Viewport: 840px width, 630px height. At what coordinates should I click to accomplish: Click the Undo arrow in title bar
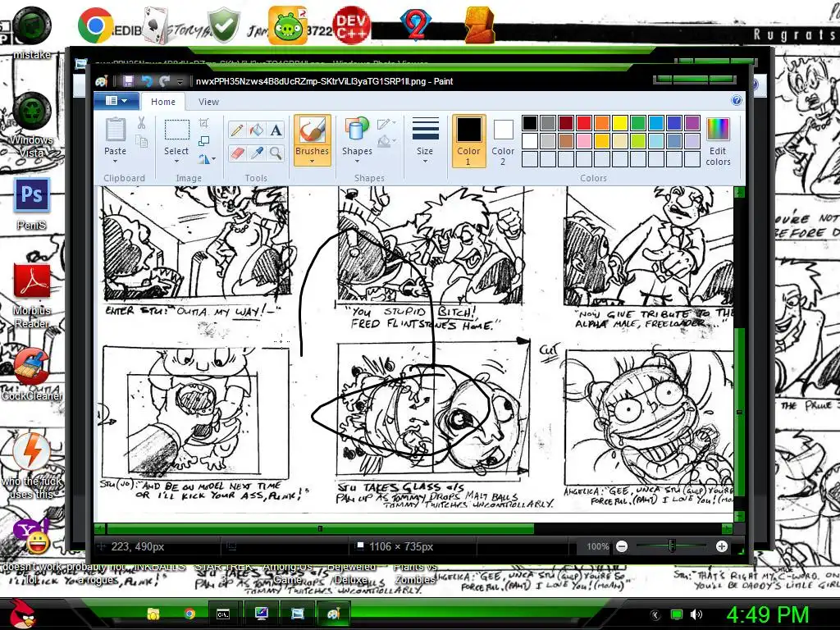(x=146, y=81)
